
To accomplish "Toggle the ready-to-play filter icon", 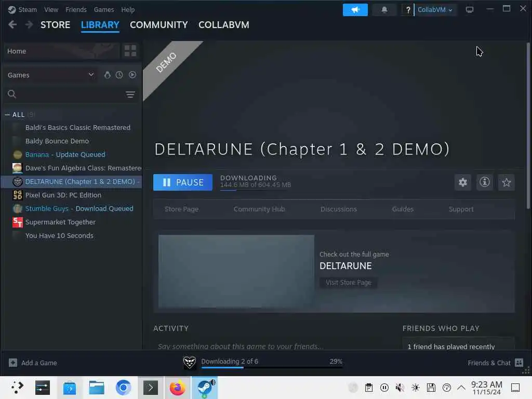I will tap(132, 75).
